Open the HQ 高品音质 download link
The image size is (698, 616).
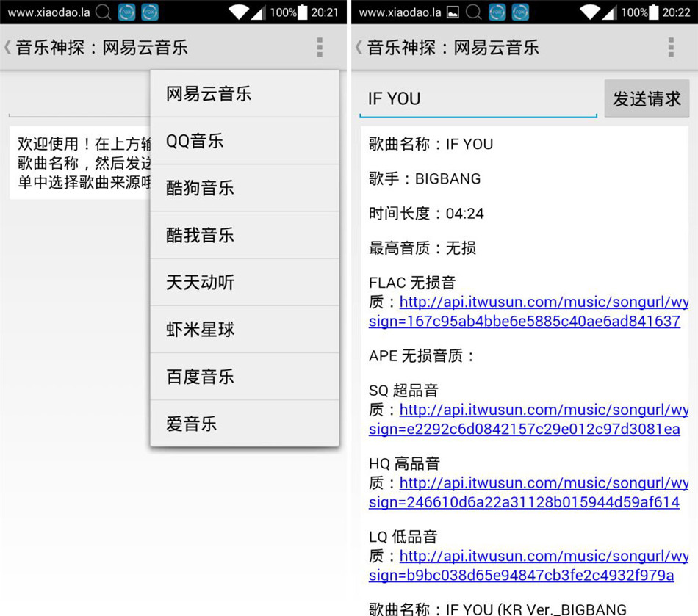529,493
